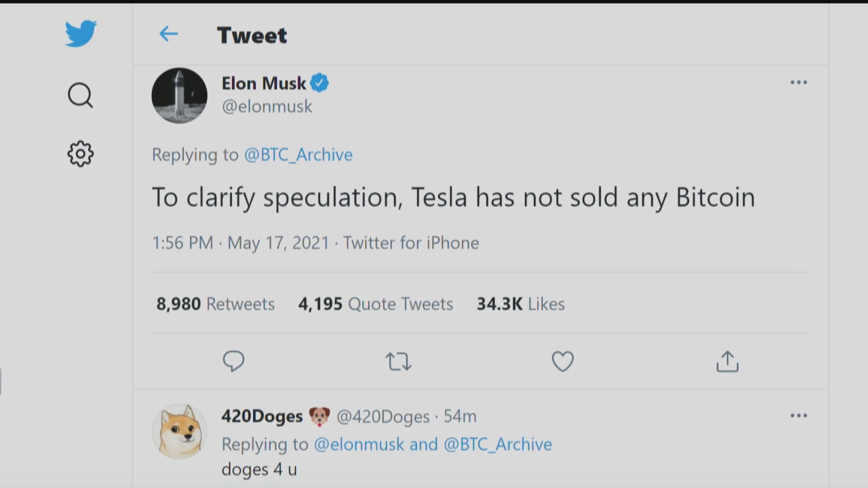Image resolution: width=868 pixels, height=488 pixels.
Task: Select the Tweet tab heading
Action: 252,35
